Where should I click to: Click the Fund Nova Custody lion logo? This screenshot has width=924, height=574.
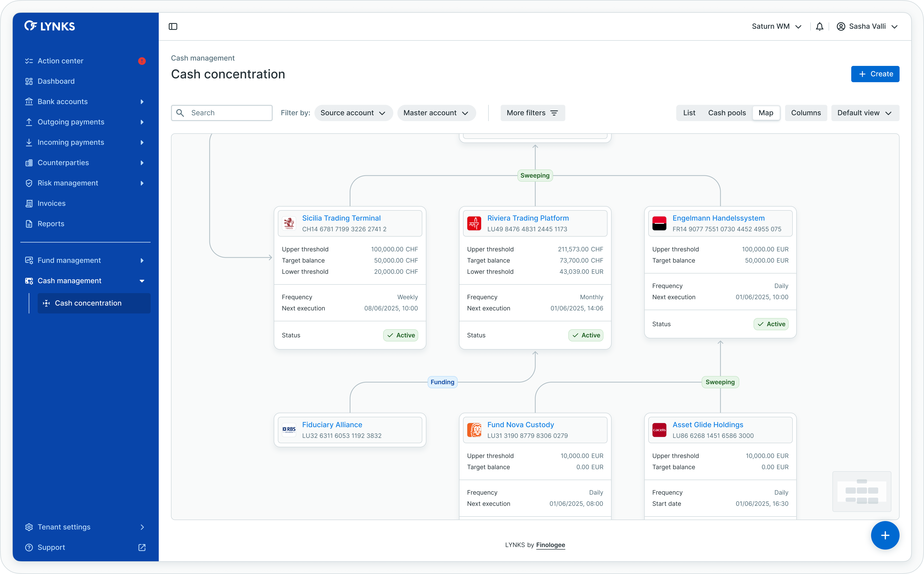474,430
